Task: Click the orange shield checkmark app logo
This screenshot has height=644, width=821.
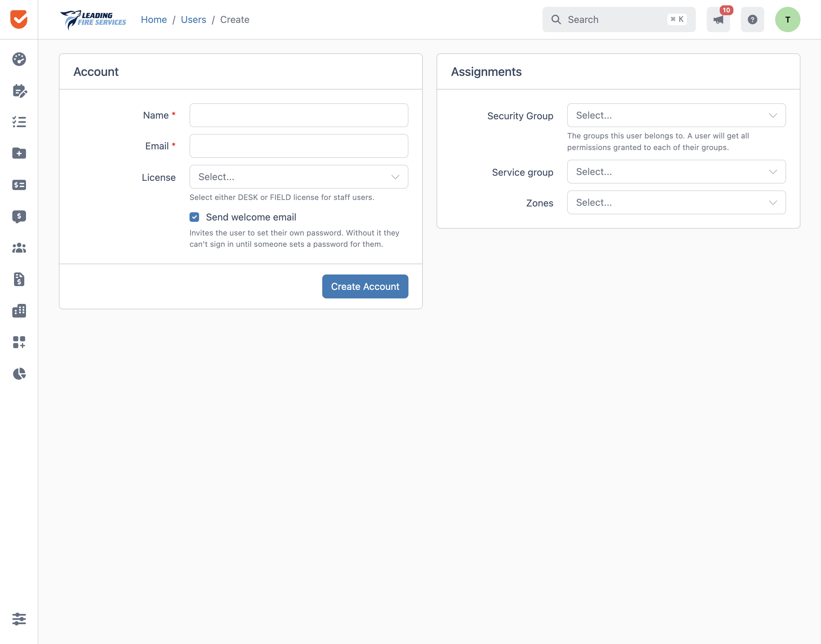Action: [19, 19]
